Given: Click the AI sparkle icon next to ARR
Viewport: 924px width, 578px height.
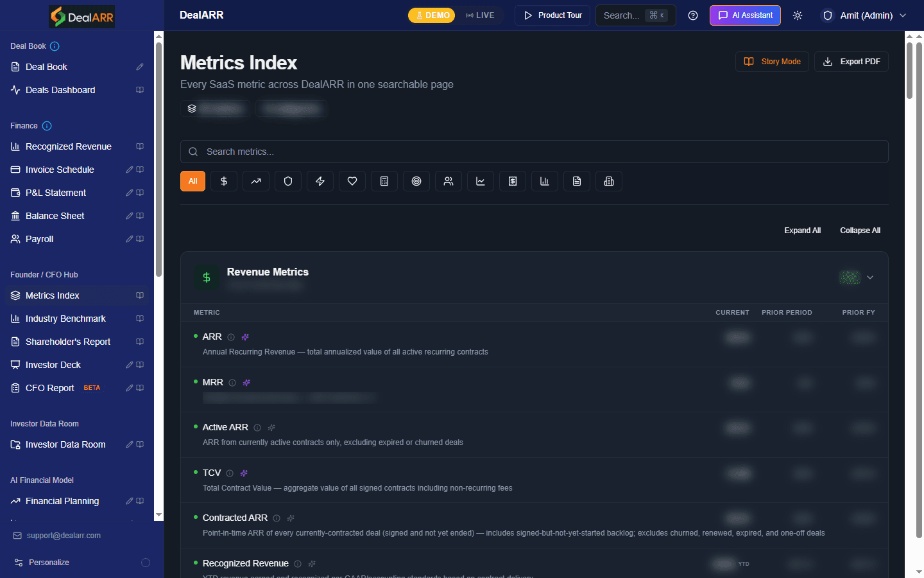Looking at the screenshot, I should [x=245, y=337].
